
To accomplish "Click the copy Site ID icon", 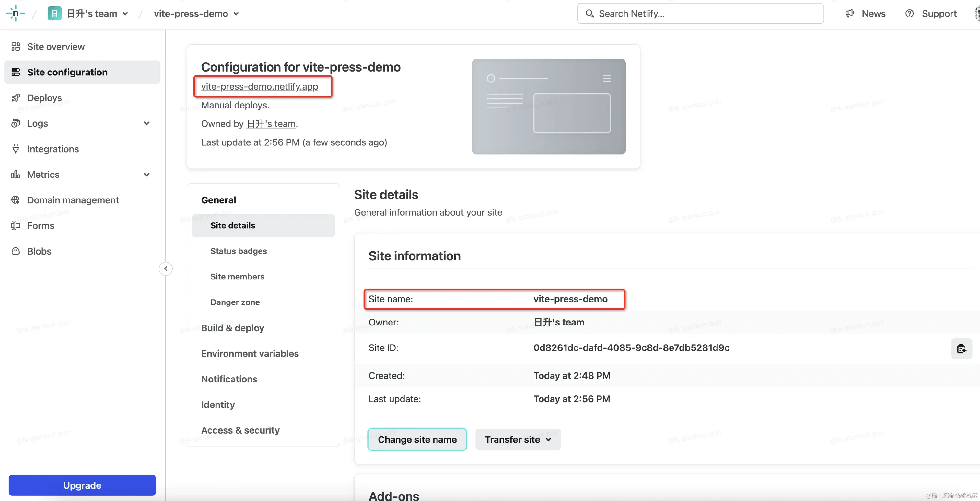I will click(961, 348).
